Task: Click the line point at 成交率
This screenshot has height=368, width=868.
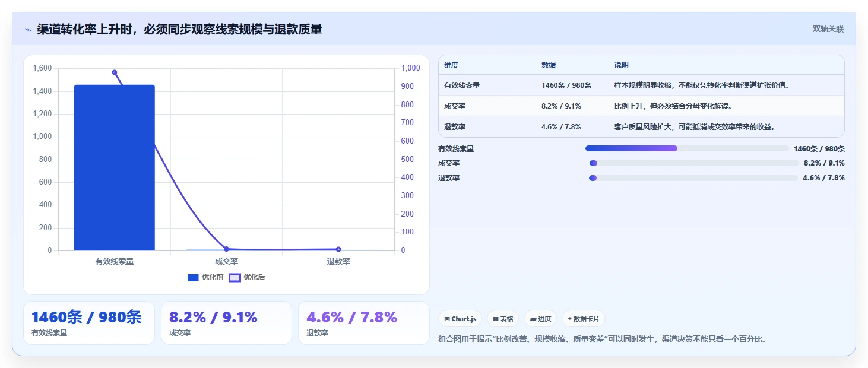Action: tap(226, 249)
